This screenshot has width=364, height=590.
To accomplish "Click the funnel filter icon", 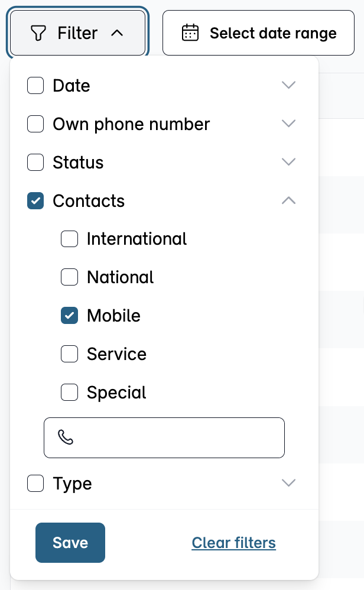I will tap(38, 33).
